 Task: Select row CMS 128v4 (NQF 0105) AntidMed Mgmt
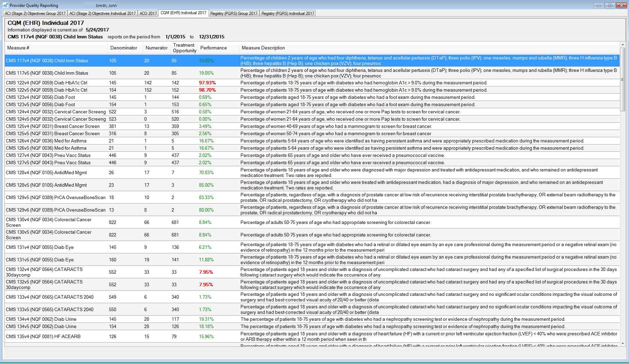point(312,172)
